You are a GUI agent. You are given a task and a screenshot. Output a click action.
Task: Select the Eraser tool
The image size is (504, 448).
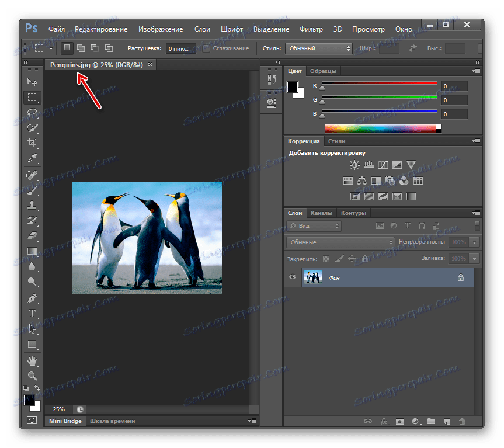(x=32, y=236)
